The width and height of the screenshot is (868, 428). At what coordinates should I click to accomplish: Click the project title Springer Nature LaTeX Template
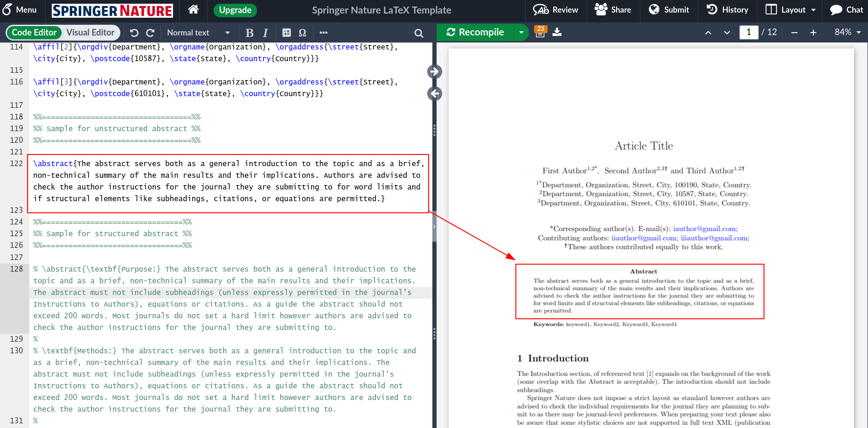point(382,10)
